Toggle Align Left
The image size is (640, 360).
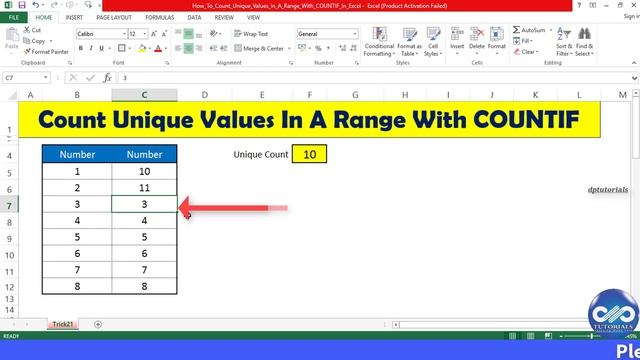point(178,48)
